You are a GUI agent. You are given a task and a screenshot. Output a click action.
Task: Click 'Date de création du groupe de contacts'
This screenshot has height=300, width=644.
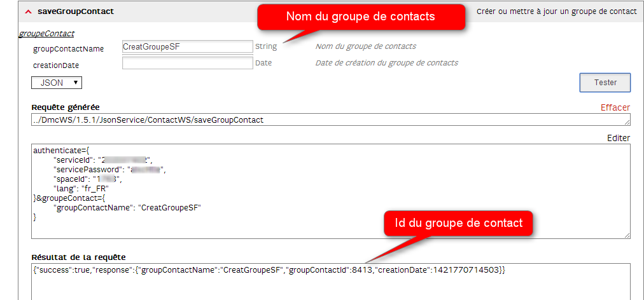click(386, 63)
